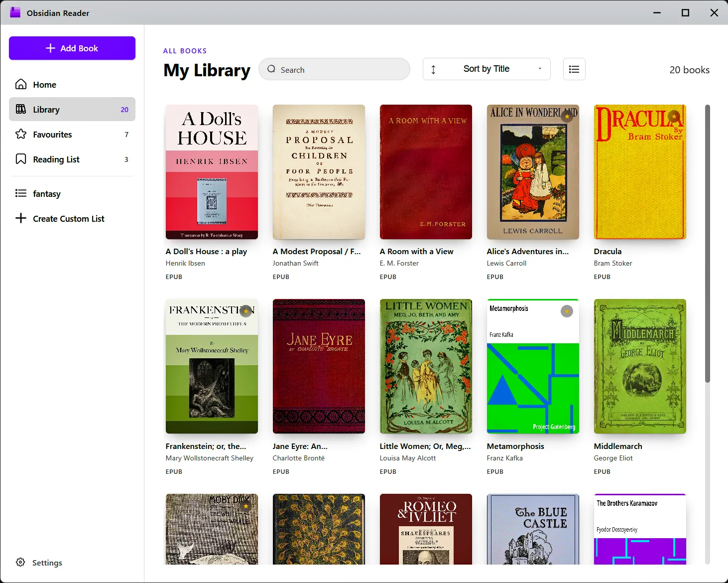Click the Library count badge '20'

[x=124, y=110]
